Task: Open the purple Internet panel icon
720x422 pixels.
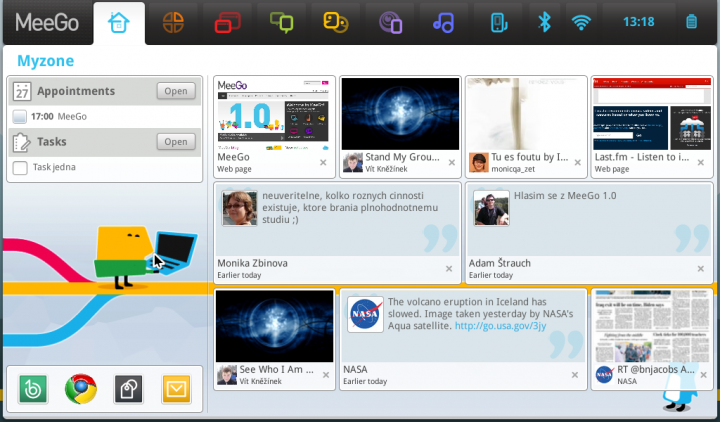Action: coord(390,23)
